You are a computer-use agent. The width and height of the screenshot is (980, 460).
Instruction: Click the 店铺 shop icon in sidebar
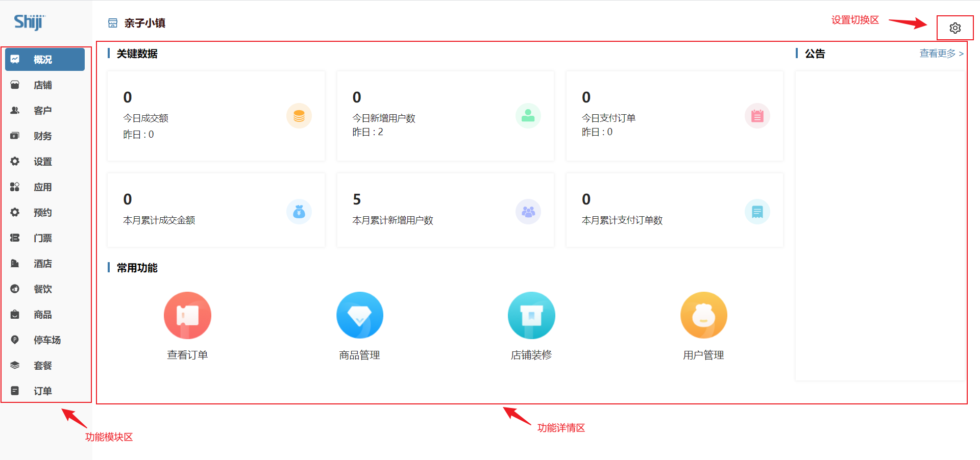tap(15, 85)
